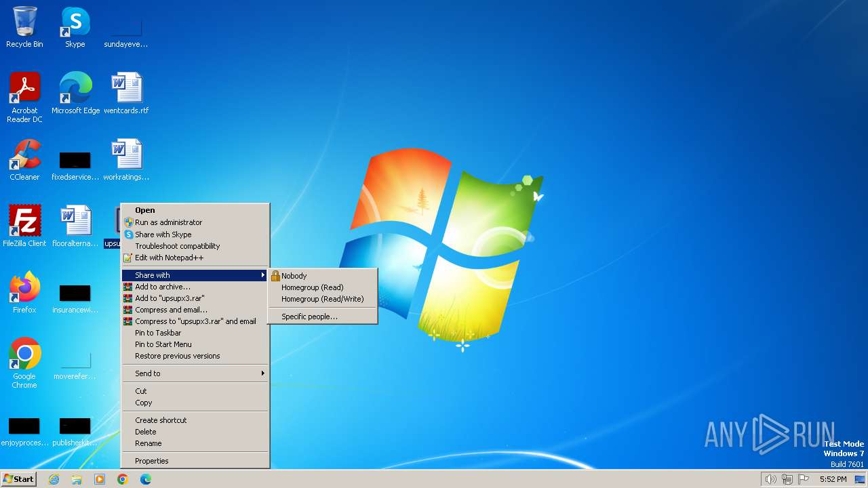Image resolution: width=868 pixels, height=488 pixels.
Task: Choose Edit with Notepad++
Action: [195, 258]
